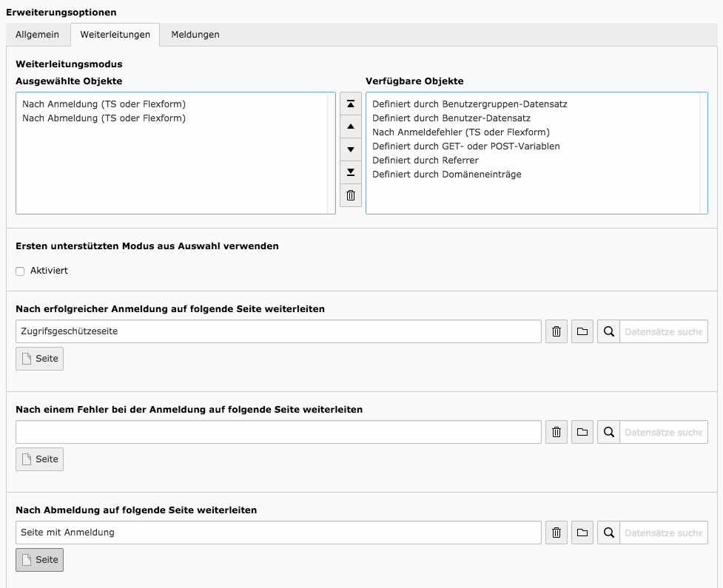Open the Meldungen tab
Screen dimensions: 723x588
[x=195, y=35]
